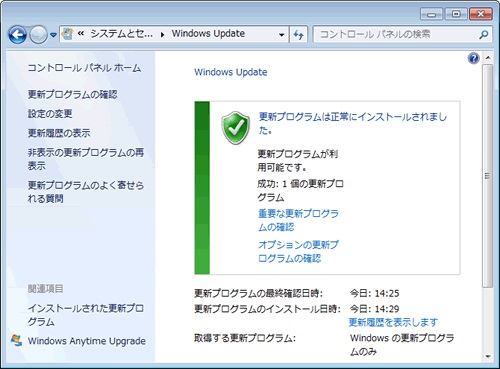Click 重要な更新プログラムの確認 link
The image size is (500, 369).
point(298,220)
